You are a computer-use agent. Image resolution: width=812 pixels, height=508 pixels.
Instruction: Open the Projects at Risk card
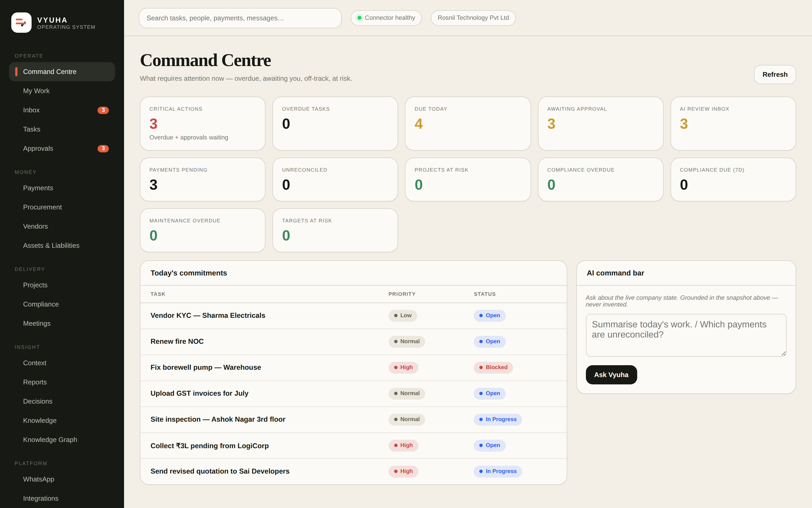click(468, 179)
